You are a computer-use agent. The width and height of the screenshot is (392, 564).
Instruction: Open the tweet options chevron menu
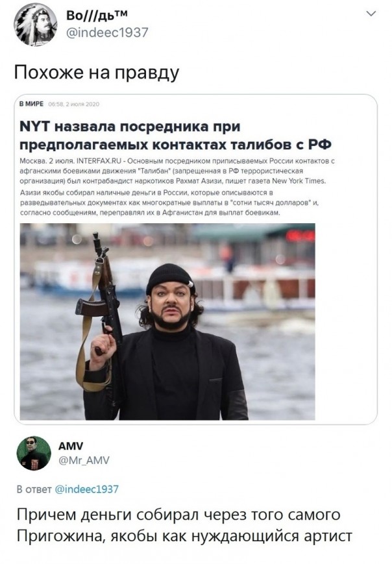point(371,14)
